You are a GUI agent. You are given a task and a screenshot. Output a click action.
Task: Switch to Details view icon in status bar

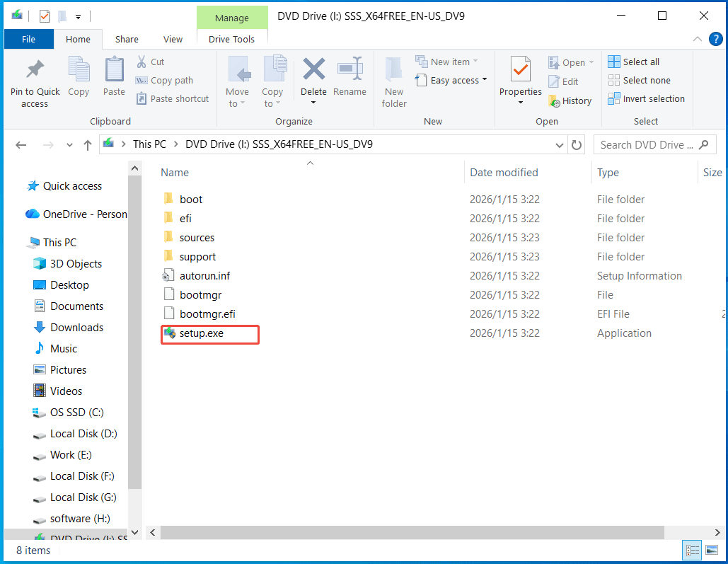[x=692, y=551]
